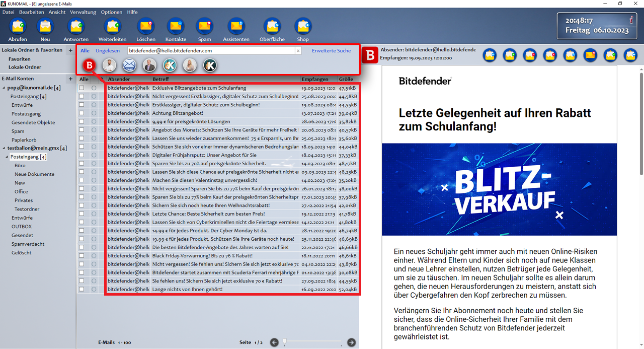Image resolution: width=644 pixels, height=349 pixels.
Task: Filter by the bearded man sender avatar
Action: click(x=109, y=65)
